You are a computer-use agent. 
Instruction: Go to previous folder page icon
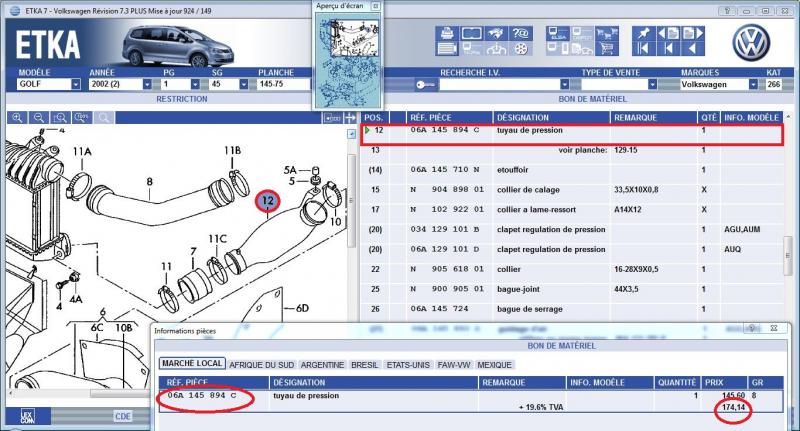click(x=668, y=34)
